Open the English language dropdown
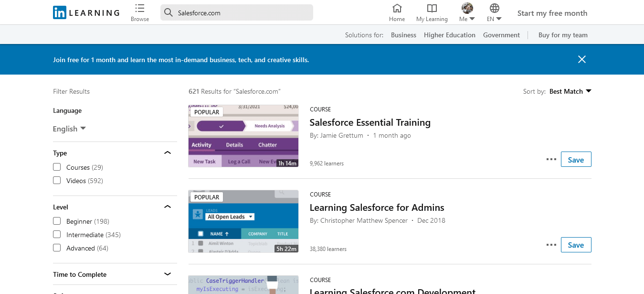 coord(70,129)
